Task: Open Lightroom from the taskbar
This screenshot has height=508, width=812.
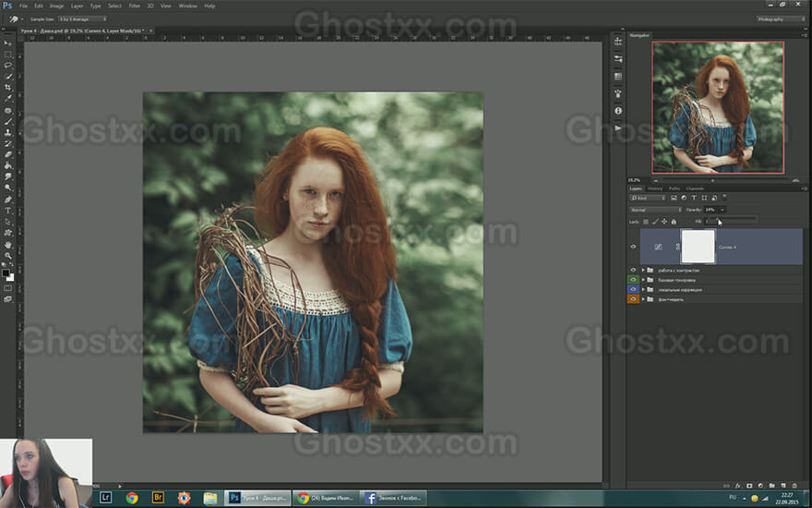Action: pyautogui.click(x=105, y=498)
